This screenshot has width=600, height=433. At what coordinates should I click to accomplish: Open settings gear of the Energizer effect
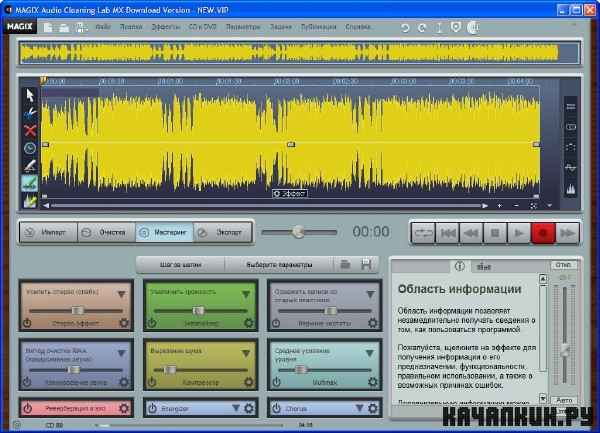[x=249, y=409]
